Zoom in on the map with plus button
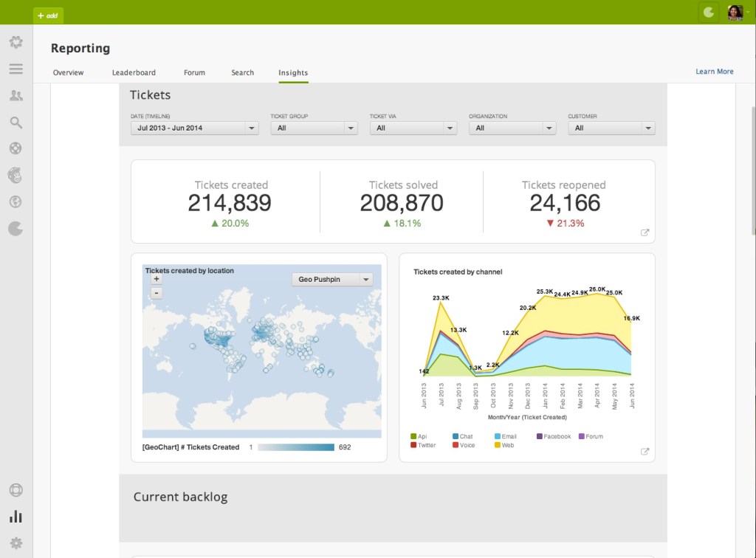The height and width of the screenshot is (558, 756). (x=157, y=279)
